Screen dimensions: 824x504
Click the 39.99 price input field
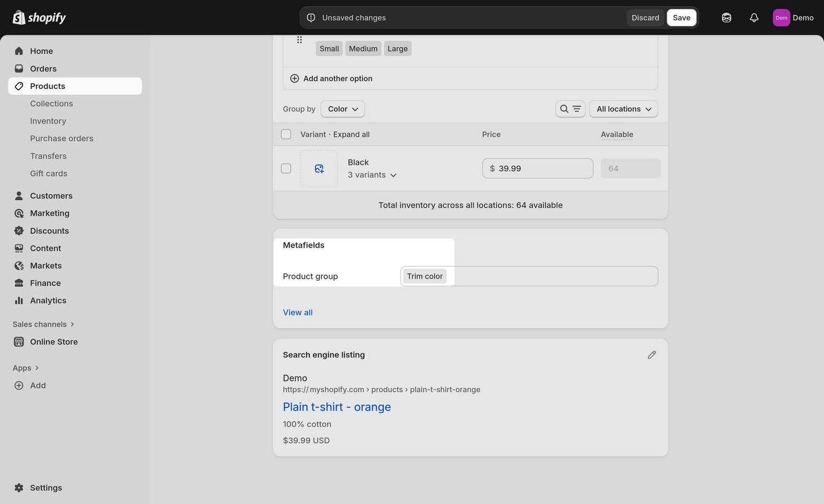click(537, 168)
